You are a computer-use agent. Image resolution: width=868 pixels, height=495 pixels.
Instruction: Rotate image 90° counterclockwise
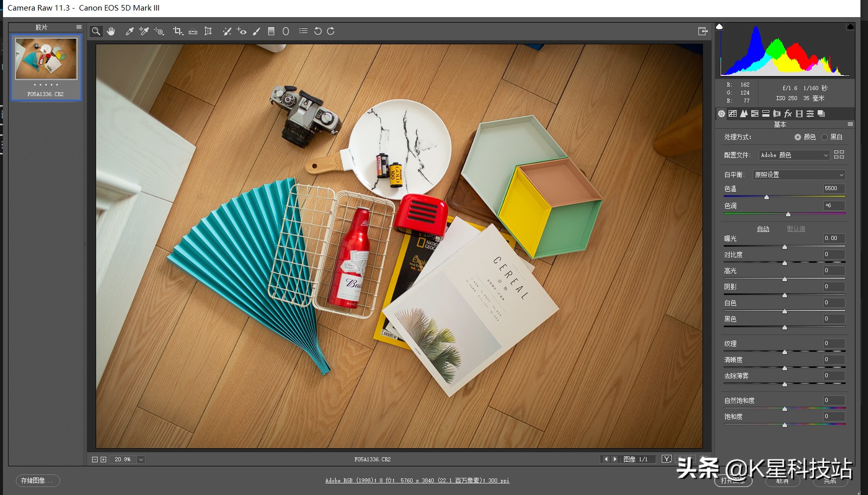click(318, 31)
